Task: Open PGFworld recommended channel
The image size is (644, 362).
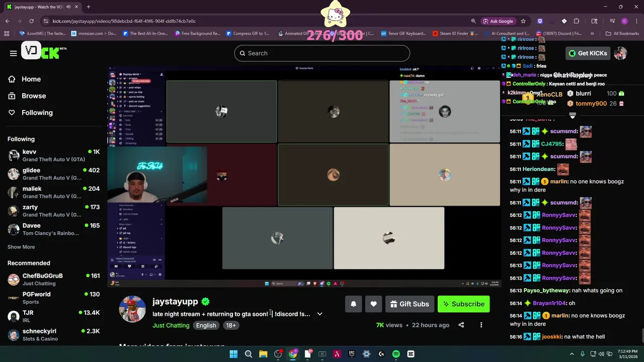Action: [x=53, y=298]
